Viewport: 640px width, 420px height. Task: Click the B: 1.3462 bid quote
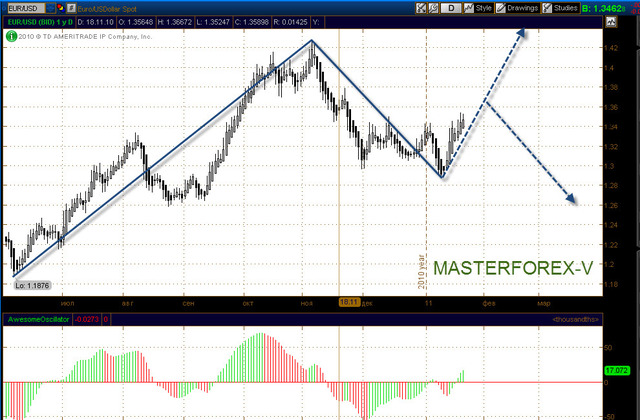click(603, 8)
